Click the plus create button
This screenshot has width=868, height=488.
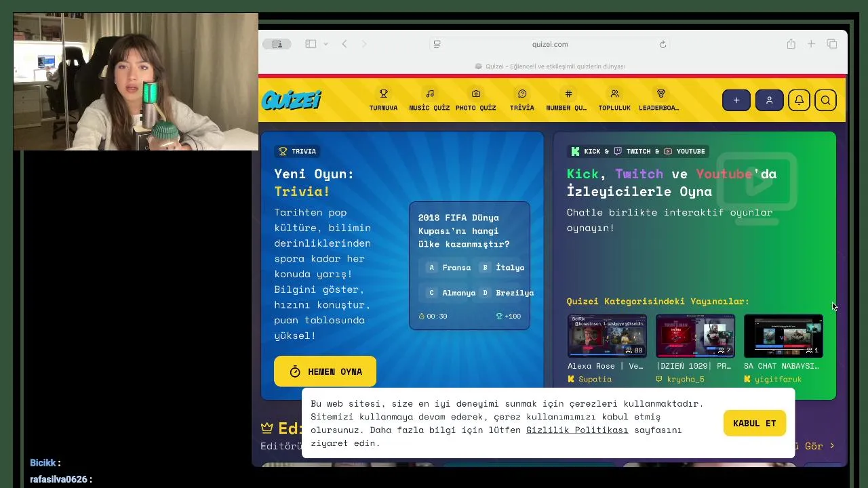736,100
